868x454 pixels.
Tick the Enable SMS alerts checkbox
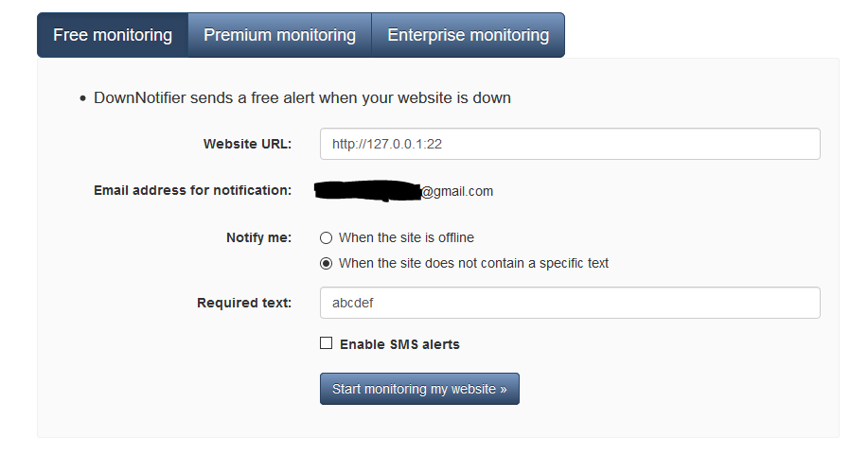327,343
